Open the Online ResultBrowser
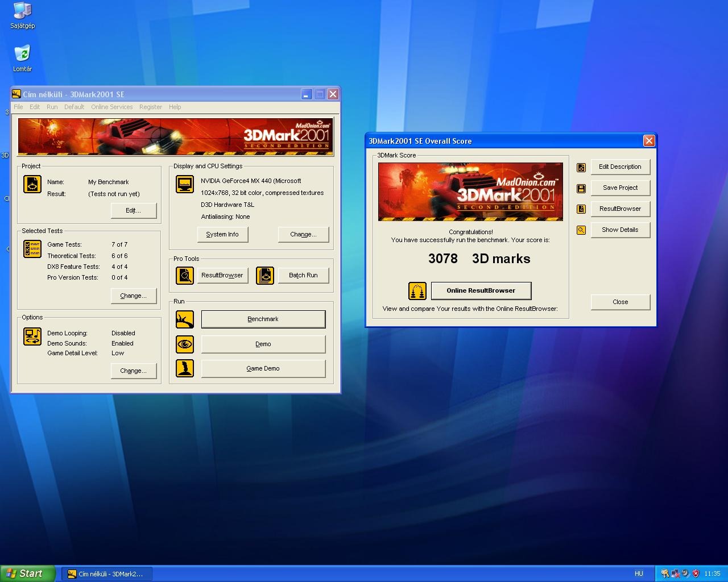This screenshot has height=582, width=728. click(x=481, y=290)
